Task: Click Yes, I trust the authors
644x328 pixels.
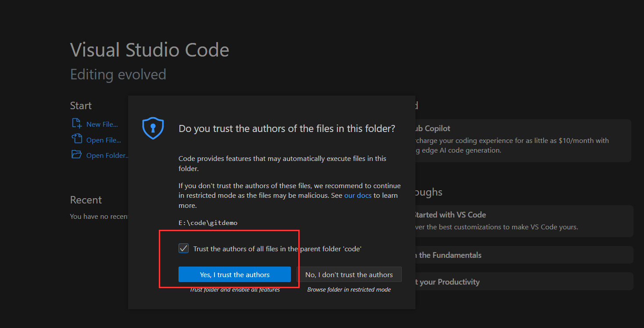Action: coord(235,275)
